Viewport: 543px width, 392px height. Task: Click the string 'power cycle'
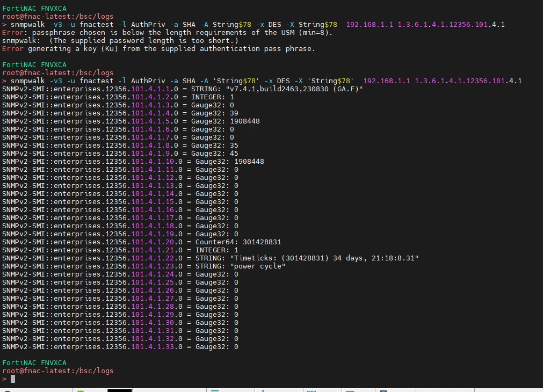point(258,266)
